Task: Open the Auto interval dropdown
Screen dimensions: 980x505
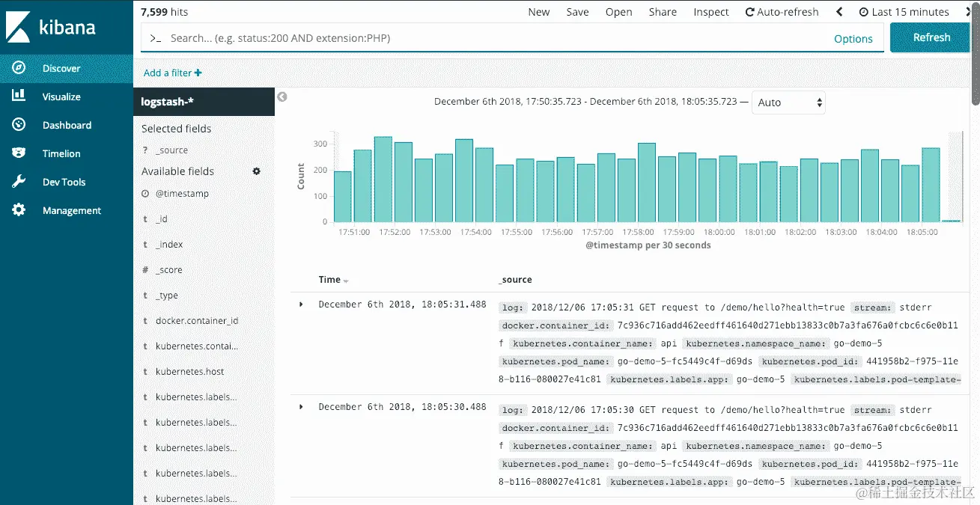Action: pos(788,102)
